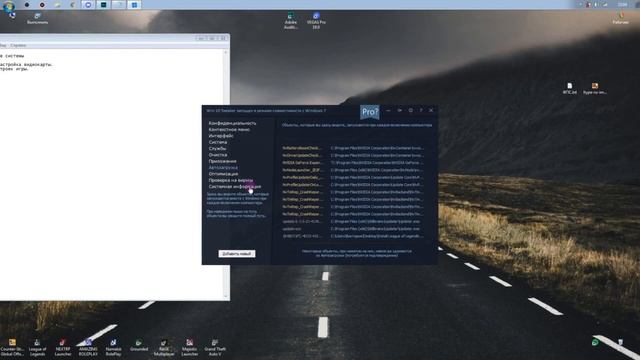Image resolution: width=640 pixels, height=360 pixels.
Task: Launch the Grounded desktop shortcut
Action: 139,346
